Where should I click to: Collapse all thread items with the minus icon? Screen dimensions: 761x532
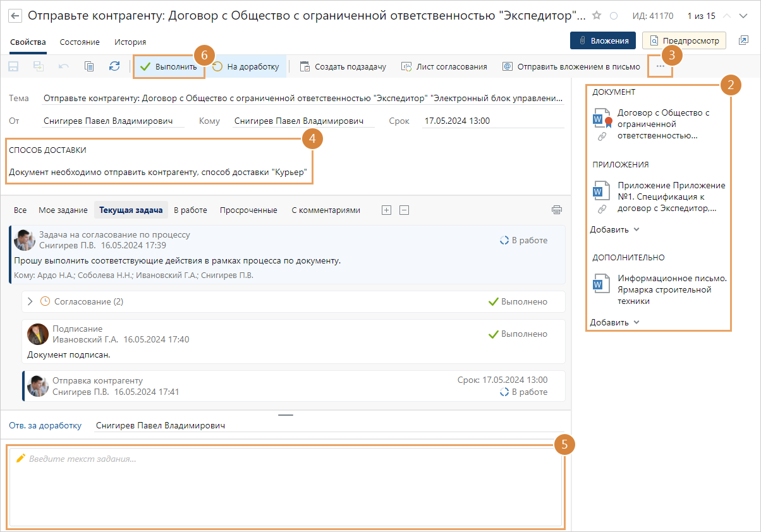click(x=405, y=210)
